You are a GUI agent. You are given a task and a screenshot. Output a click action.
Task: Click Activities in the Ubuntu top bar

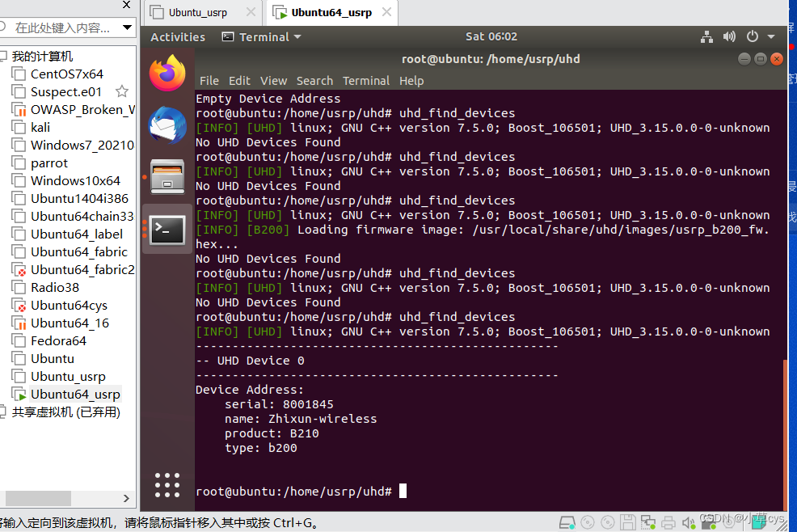click(177, 36)
